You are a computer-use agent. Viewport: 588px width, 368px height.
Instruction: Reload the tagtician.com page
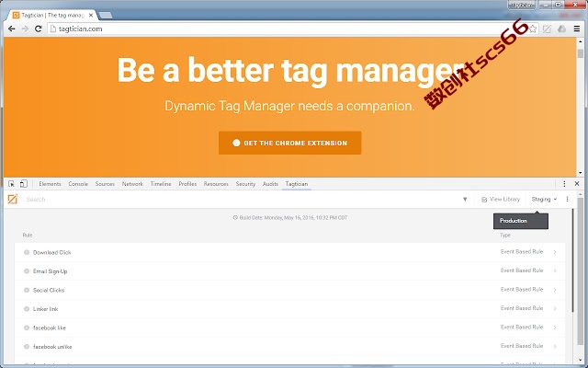pyautogui.click(x=38, y=29)
